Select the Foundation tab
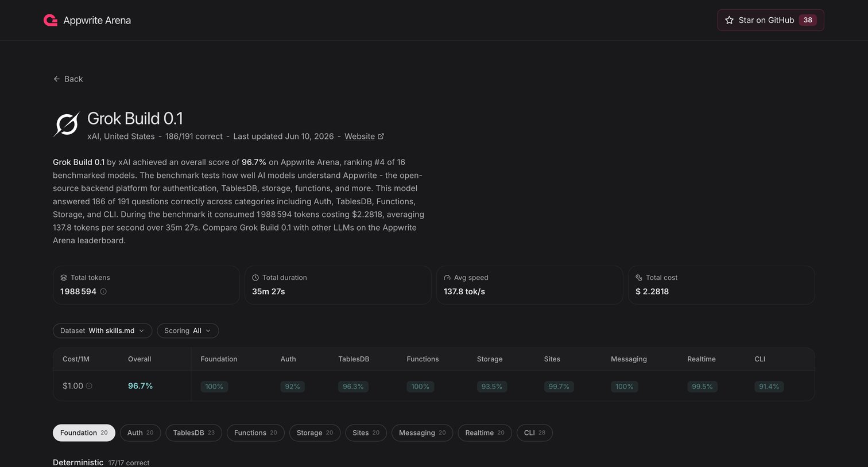The image size is (868, 467). [84, 433]
